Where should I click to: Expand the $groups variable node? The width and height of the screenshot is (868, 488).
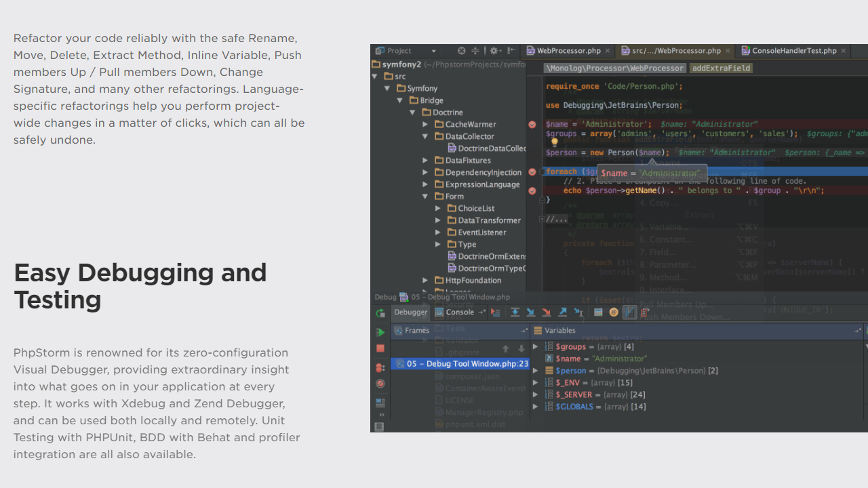(536, 347)
